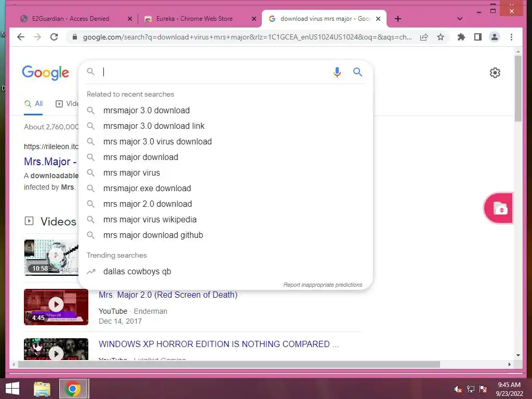
Task: Close the download virus mrs major tab
Action: (378, 19)
